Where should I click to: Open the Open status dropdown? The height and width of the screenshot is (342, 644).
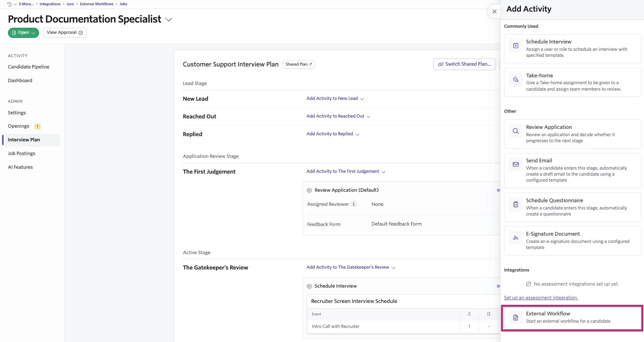pos(23,33)
